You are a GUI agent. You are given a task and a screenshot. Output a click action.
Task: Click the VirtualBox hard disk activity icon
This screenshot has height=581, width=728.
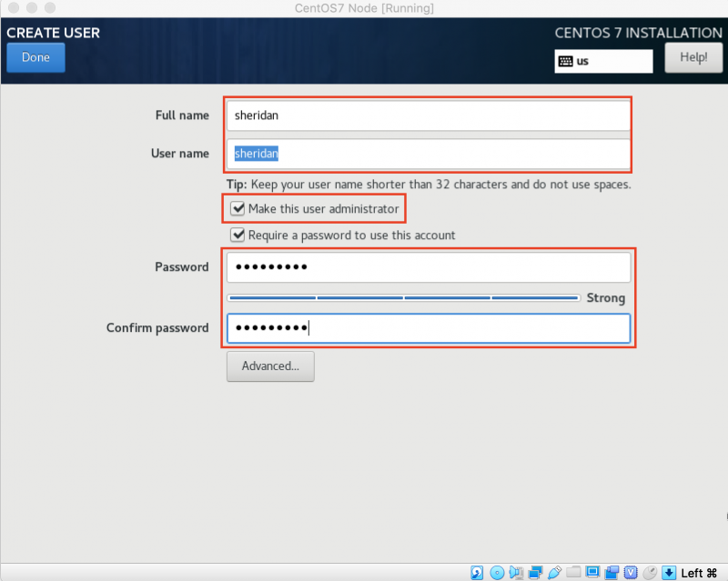point(477,573)
